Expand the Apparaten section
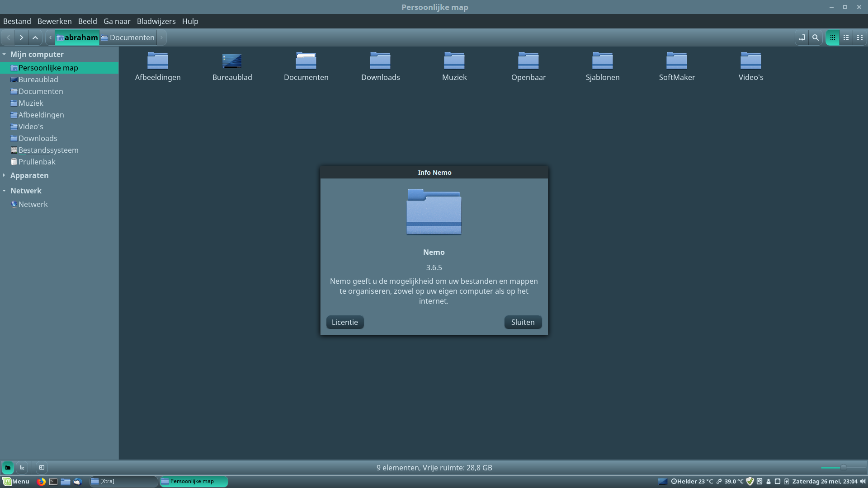The image size is (868, 488). click(4, 175)
